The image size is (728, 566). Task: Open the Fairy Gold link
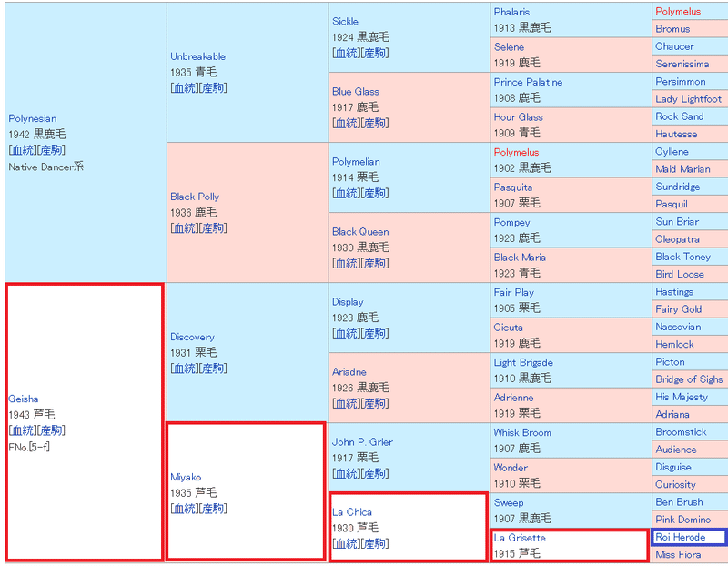[678, 309]
